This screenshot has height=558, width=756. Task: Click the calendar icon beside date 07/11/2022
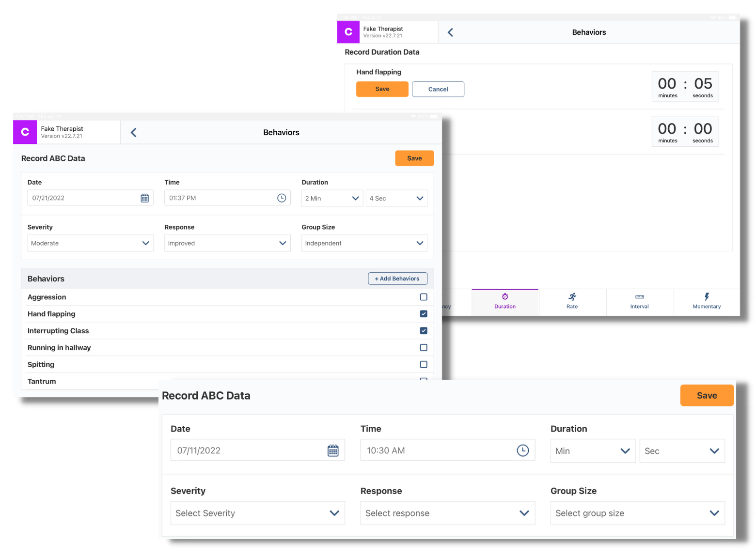[333, 450]
